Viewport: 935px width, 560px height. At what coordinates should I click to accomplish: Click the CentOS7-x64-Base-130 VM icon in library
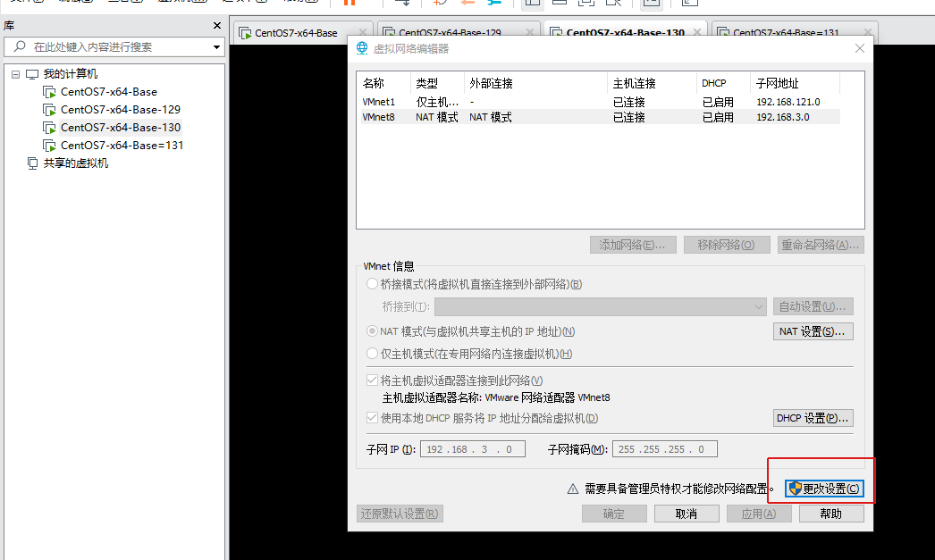click(x=49, y=128)
